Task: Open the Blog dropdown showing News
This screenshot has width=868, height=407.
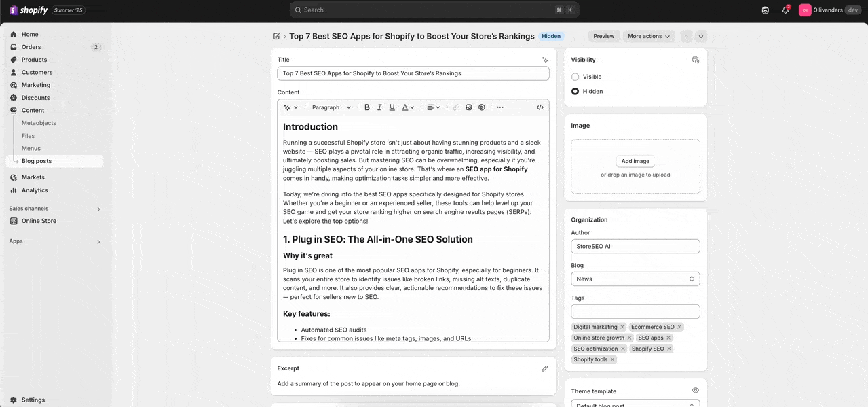Action: 635,279
